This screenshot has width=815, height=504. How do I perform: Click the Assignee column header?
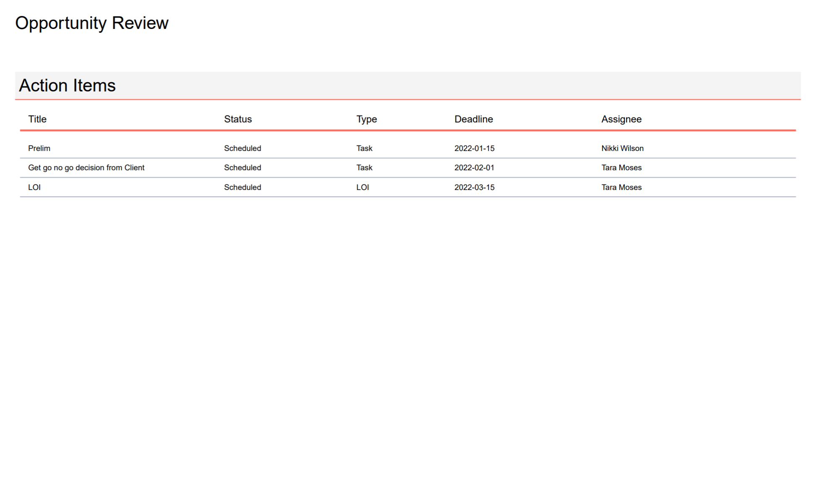[x=621, y=119]
